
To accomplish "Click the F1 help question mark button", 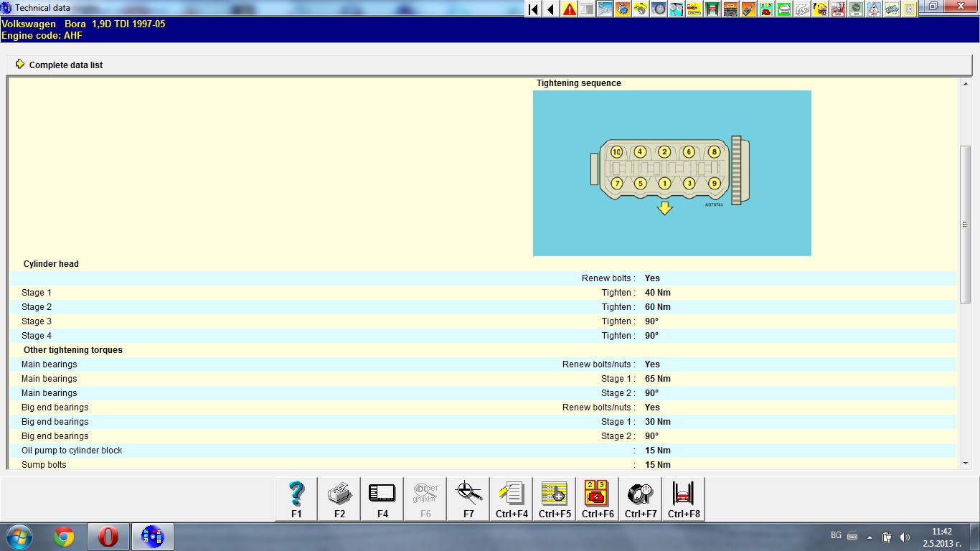I will pyautogui.click(x=296, y=499).
